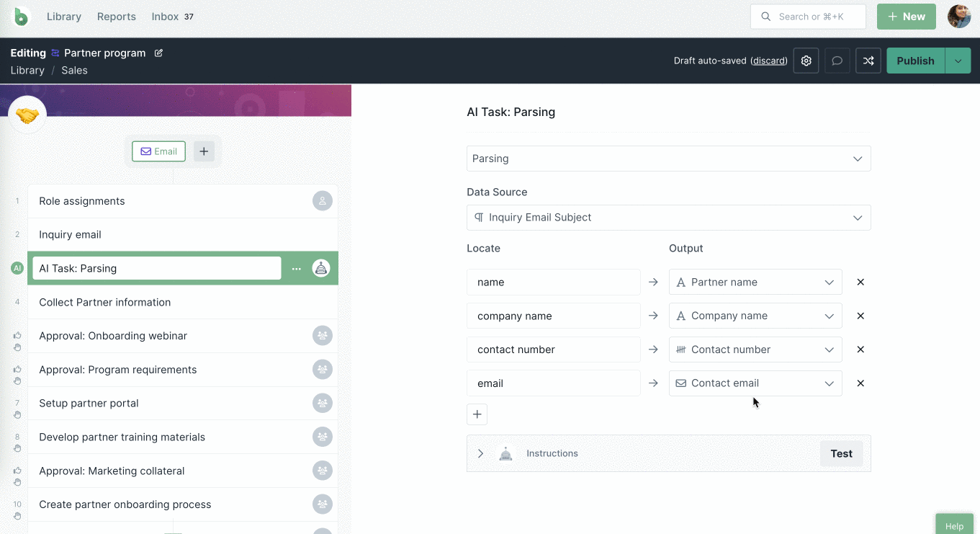Open three-dots menu on AI Task step

(296, 269)
